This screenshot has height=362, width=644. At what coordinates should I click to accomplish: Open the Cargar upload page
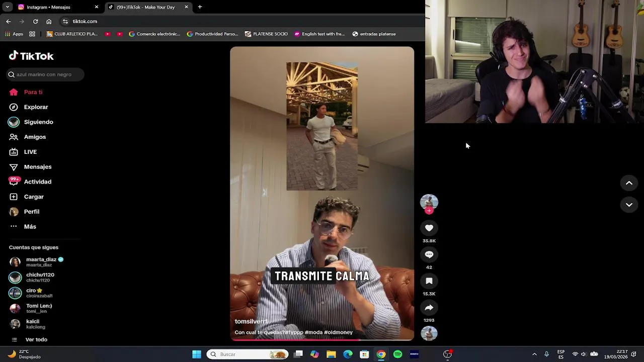27,197
